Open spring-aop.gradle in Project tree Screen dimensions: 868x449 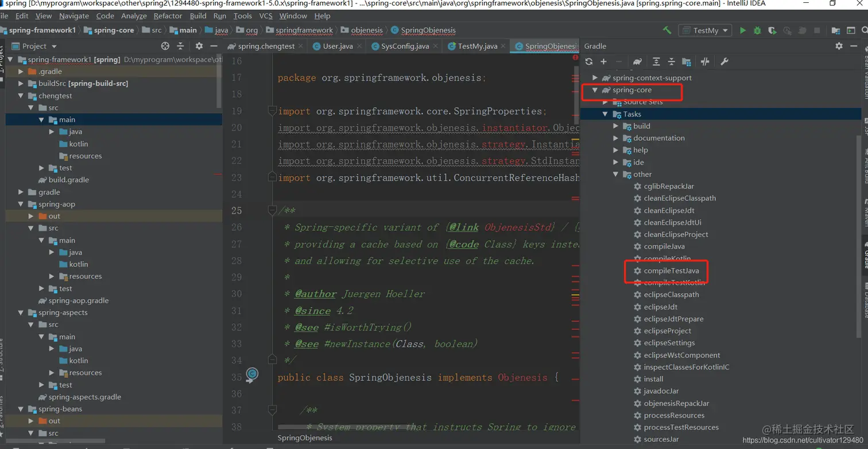click(x=79, y=300)
